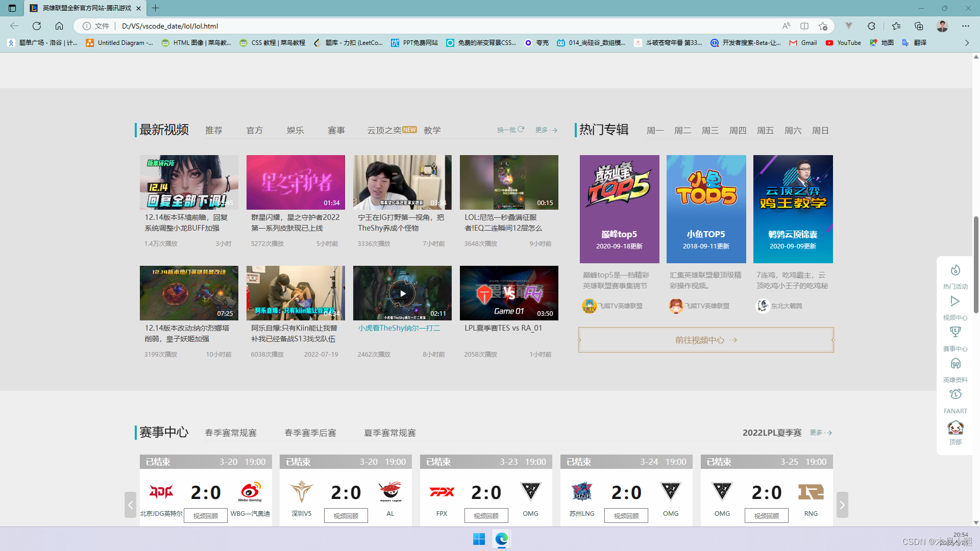This screenshot has height=551, width=980.
Task: Open 巅峰top5 album thumbnail
Action: click(x=619, y=209)
